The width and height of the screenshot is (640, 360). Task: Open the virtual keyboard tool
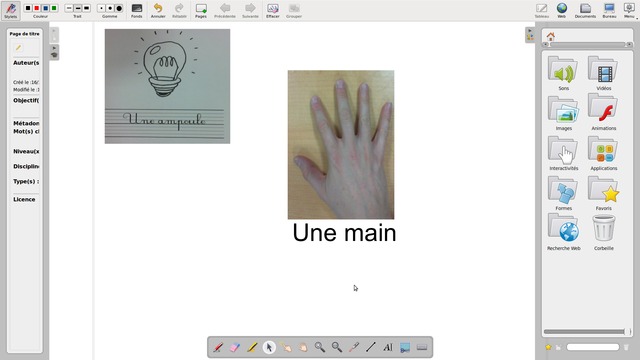pyautogui.click(x=422, y=347)
